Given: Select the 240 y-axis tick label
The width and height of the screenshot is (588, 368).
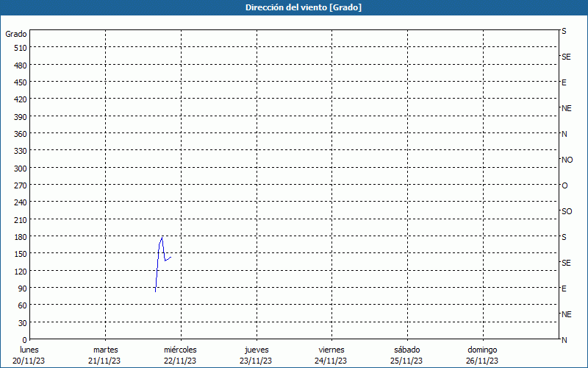Looking at the screenshot, I should tap(21, 203).
